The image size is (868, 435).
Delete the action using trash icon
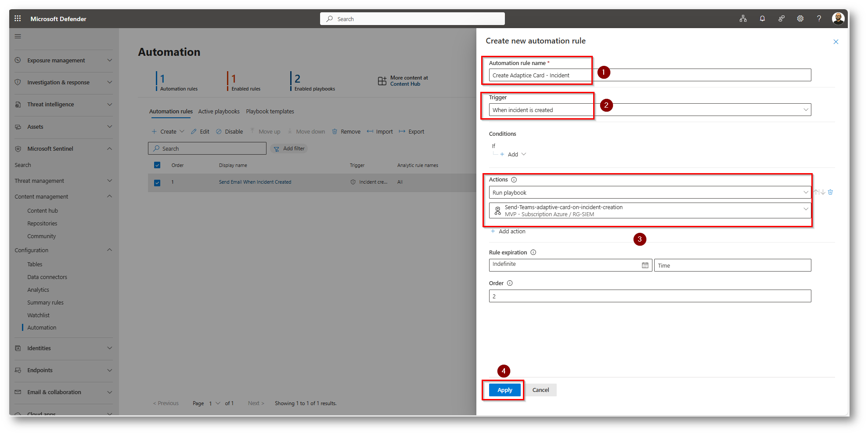(830, 192)
